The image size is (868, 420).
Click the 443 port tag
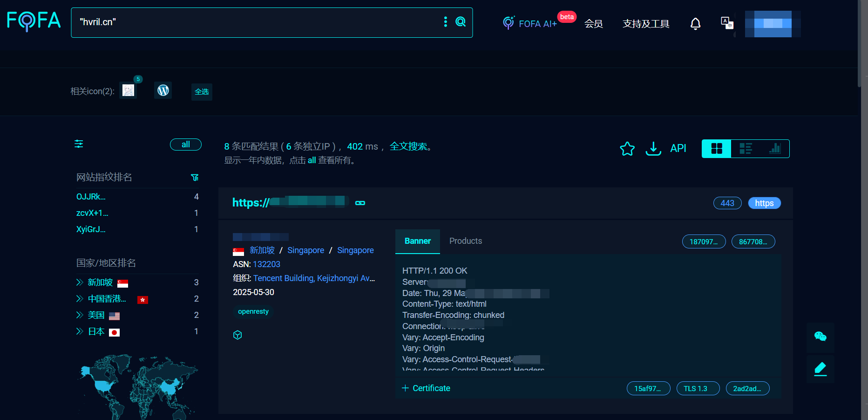727,203
